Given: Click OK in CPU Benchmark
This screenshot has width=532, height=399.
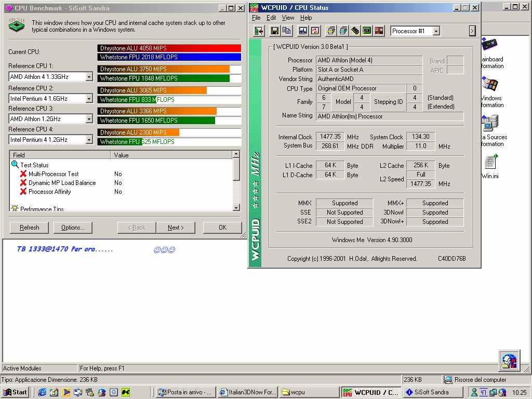Looking at the screenshot, I should tap(222, 228).
